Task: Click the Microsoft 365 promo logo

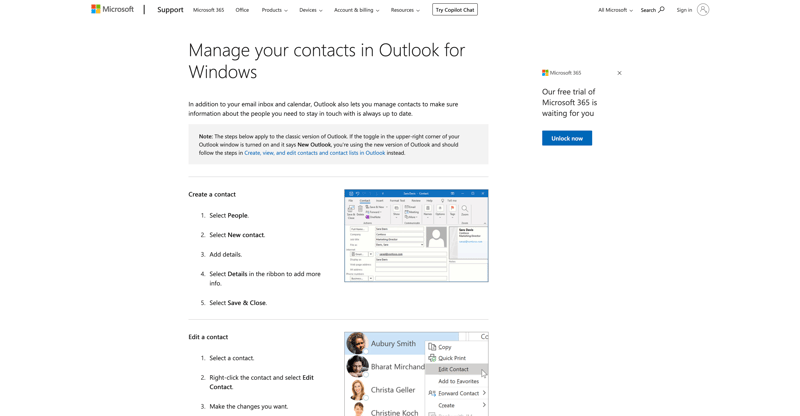Action: pyautogui.click(x=561, y=73)
